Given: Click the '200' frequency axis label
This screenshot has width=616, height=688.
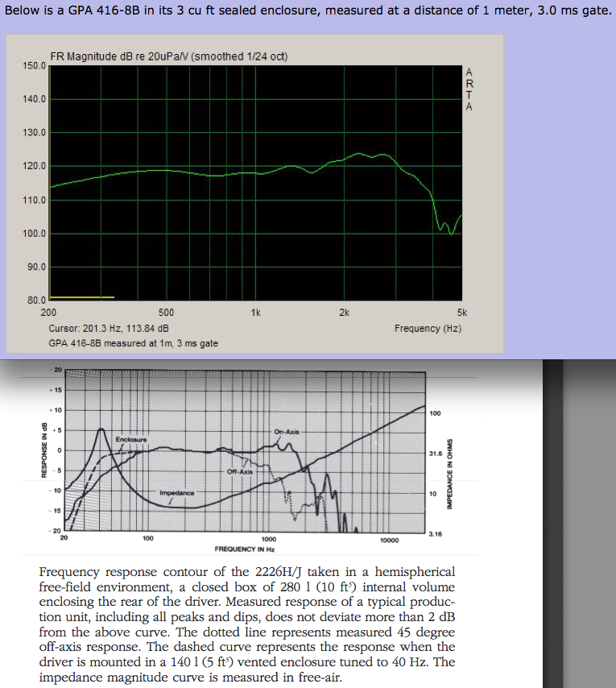Looking at the screenshot, I should point(48,313).
